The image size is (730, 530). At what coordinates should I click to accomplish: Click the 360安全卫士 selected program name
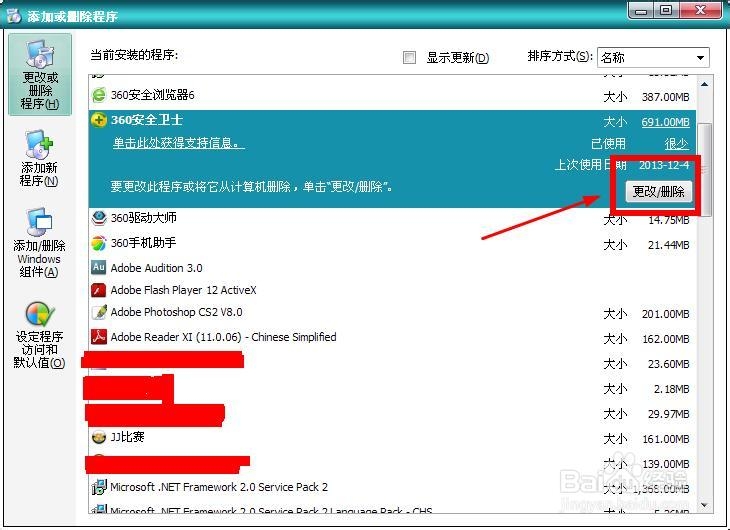[147, 120]
